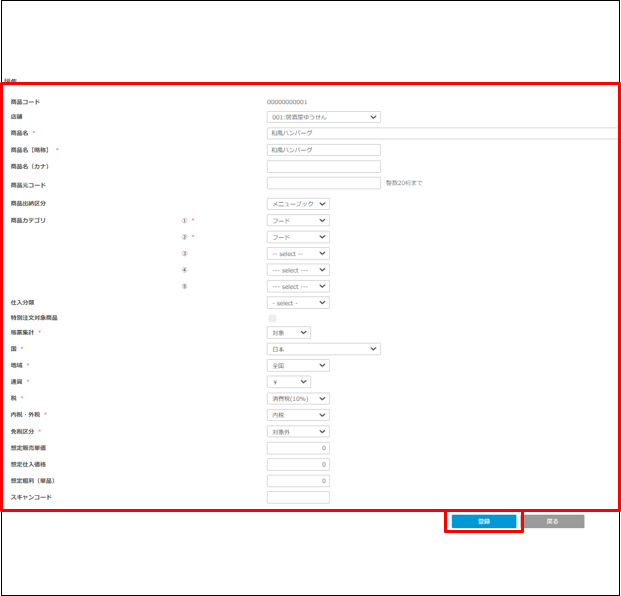Toggle the 特別注文対象商品 checkbox
This screenshot has height=596, width=621.
coord(272,318)
